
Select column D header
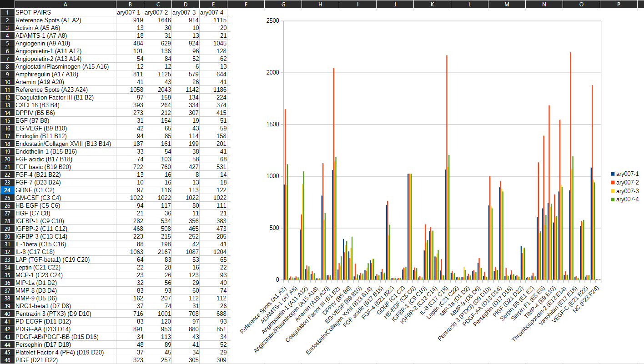(x=186, y=4)
